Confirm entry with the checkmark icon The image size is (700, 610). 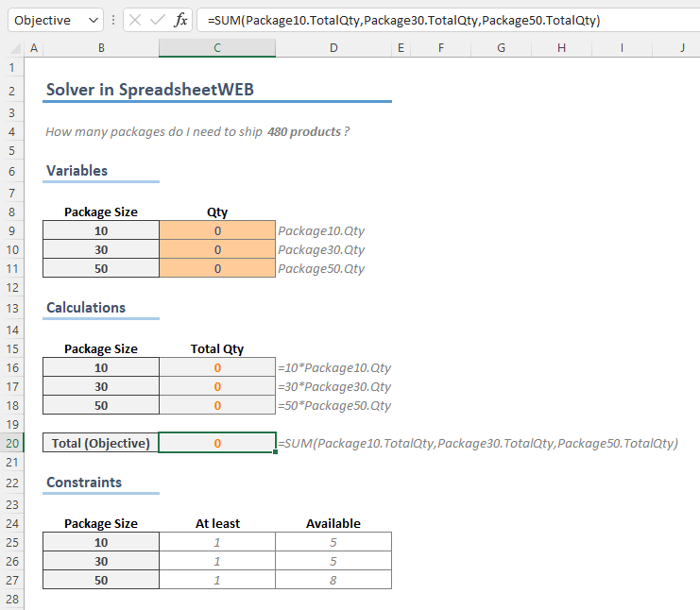point(157,20)
